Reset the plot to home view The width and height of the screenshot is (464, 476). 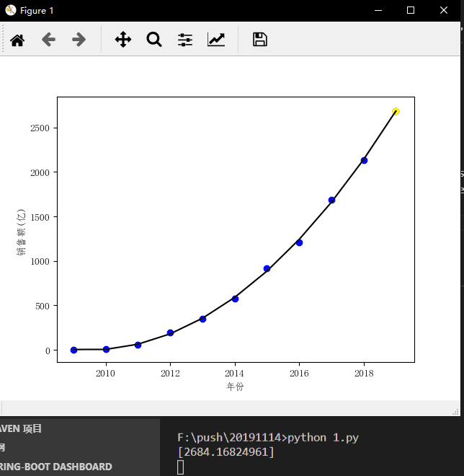17,40
